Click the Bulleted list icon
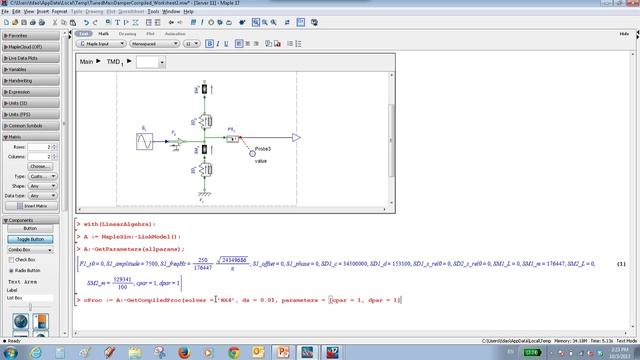Screen dimensions: 640x360 coord(290,44)
